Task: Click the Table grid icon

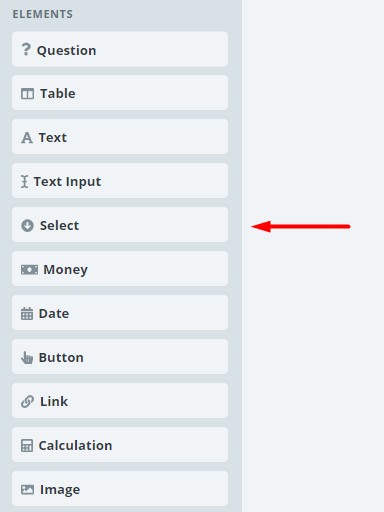Action: coord(27,94)
